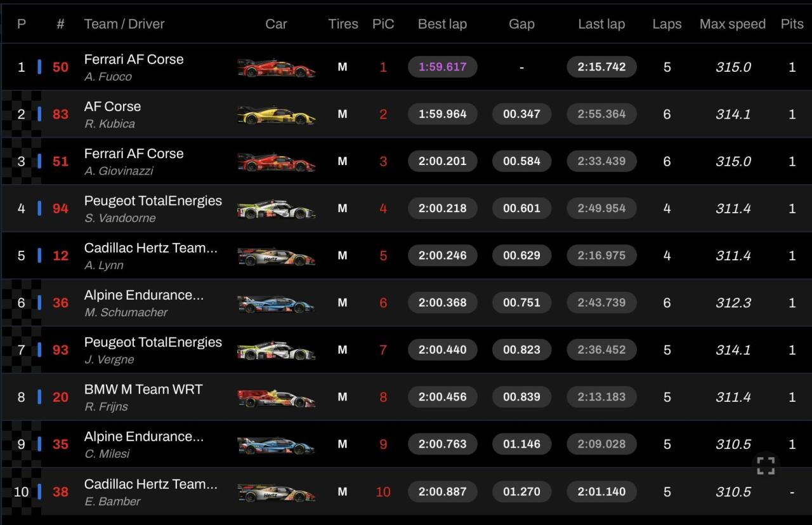
Task: Open driver R. Kubica's entry
Action: click(110, 124)
